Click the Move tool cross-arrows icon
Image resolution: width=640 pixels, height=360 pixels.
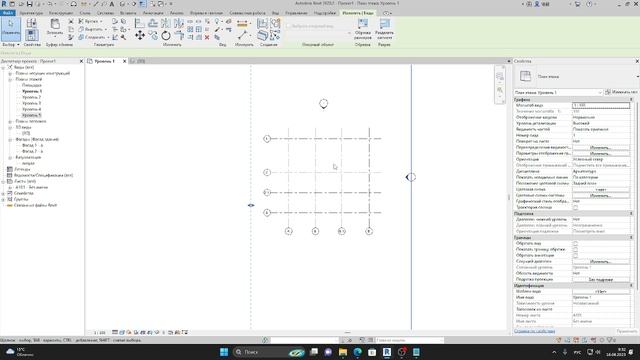tap(140, 36)
